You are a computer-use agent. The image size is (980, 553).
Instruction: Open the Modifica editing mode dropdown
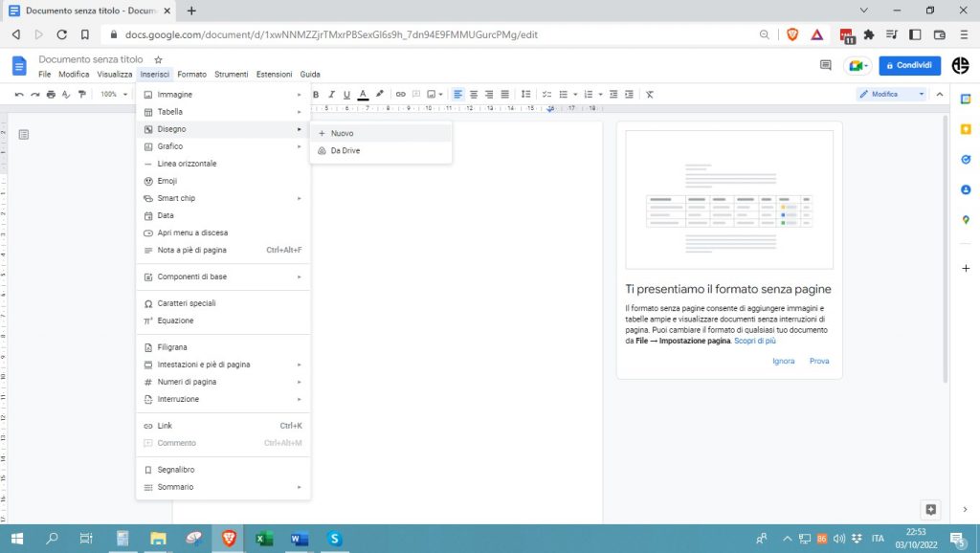point(891,95)
